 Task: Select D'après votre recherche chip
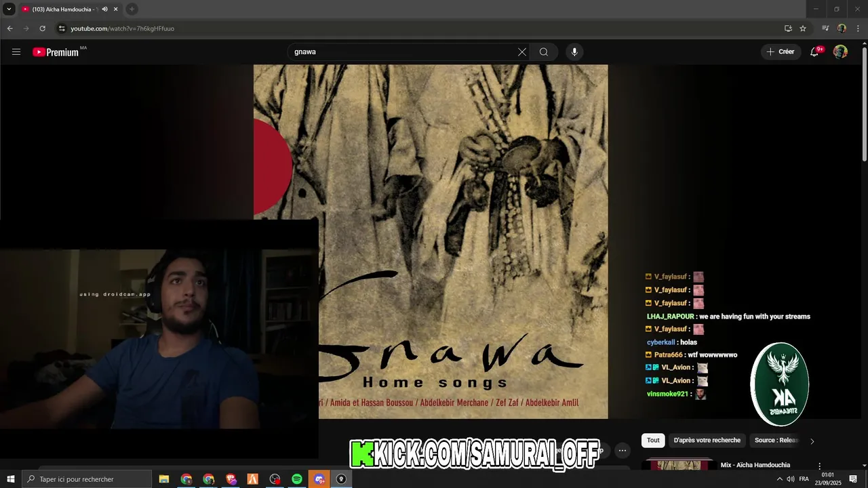[707, 441]
